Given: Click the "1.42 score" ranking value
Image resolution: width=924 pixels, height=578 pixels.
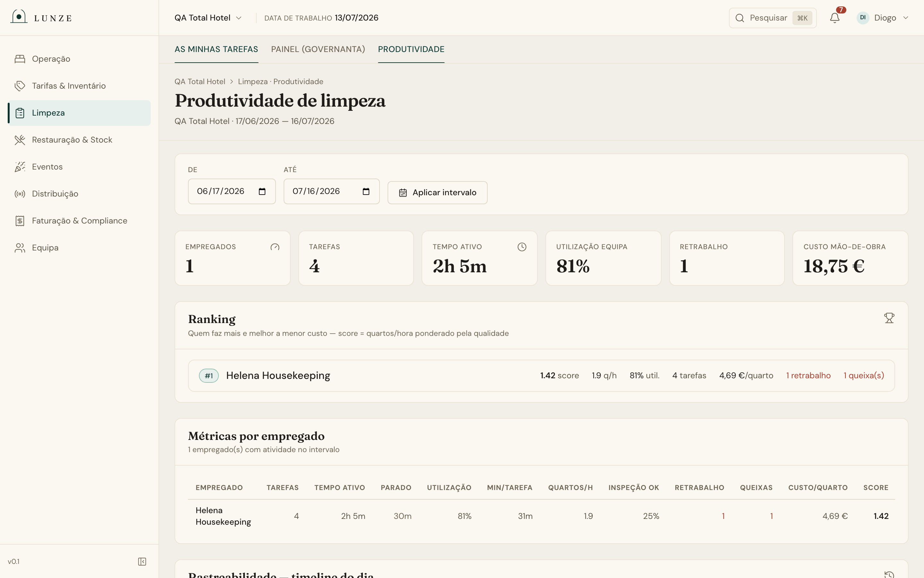Looking at the screenshot, I should pyautogui.click(x=559, y=376).
